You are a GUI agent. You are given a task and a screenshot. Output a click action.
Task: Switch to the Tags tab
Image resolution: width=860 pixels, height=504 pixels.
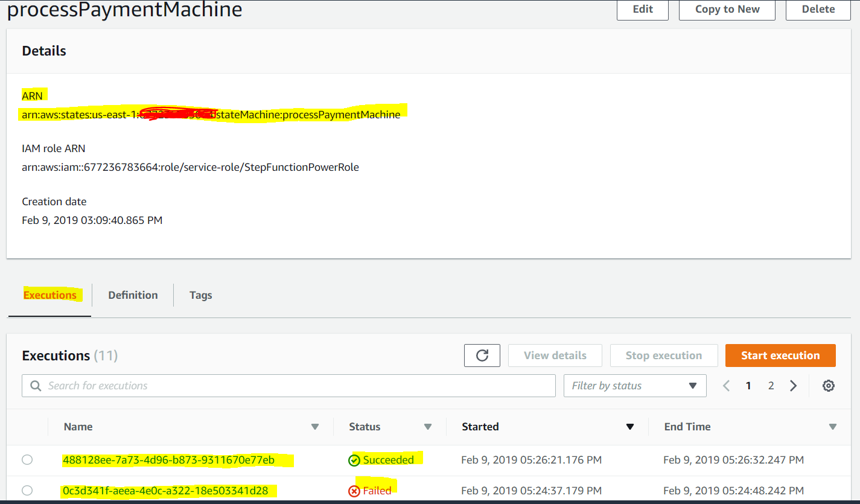(x=200, y=295)
